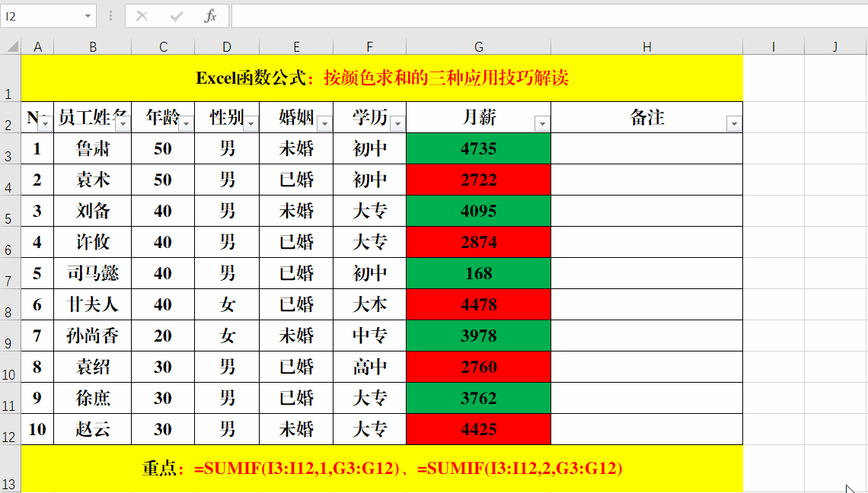
Task: Select name cell 袁术
Action: click(x=92, y=180)
